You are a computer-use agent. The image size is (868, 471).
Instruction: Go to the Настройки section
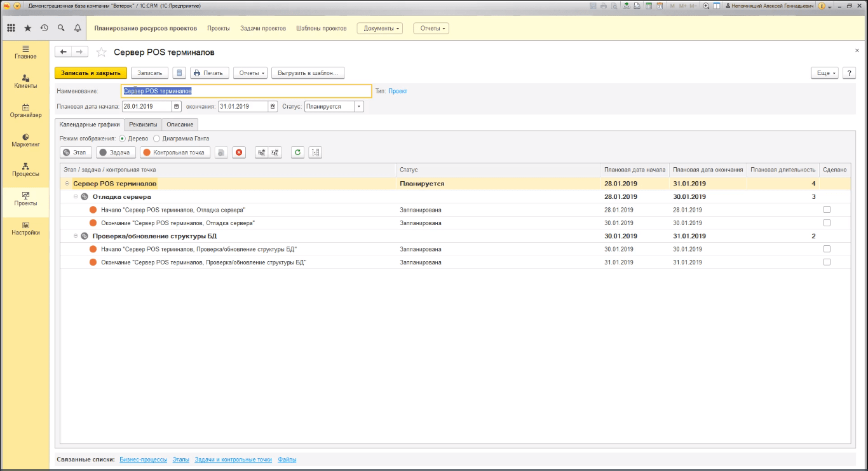[x=25, y=228]
